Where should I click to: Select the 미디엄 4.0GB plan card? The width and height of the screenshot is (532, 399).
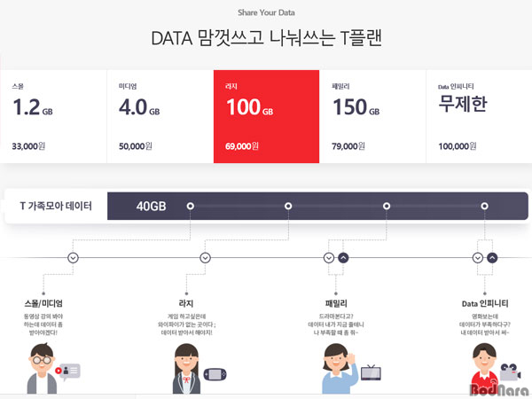coord(160,116)
